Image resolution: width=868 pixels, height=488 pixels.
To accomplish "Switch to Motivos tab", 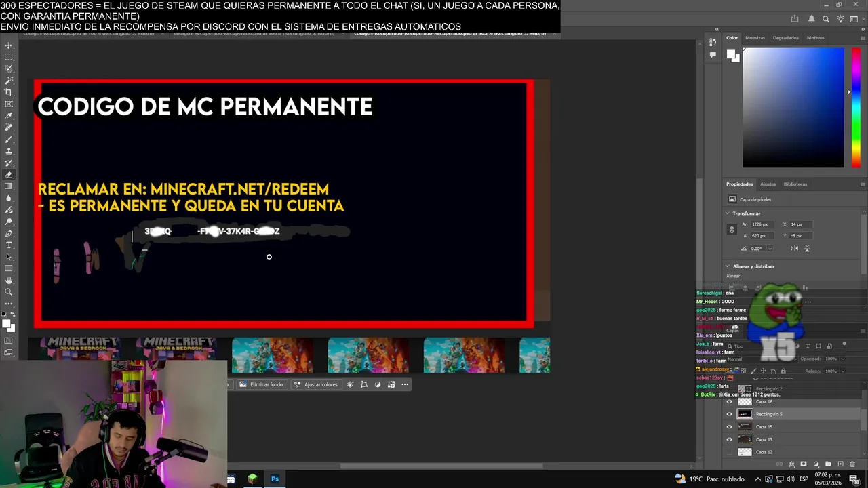I will tap(816, 38).
